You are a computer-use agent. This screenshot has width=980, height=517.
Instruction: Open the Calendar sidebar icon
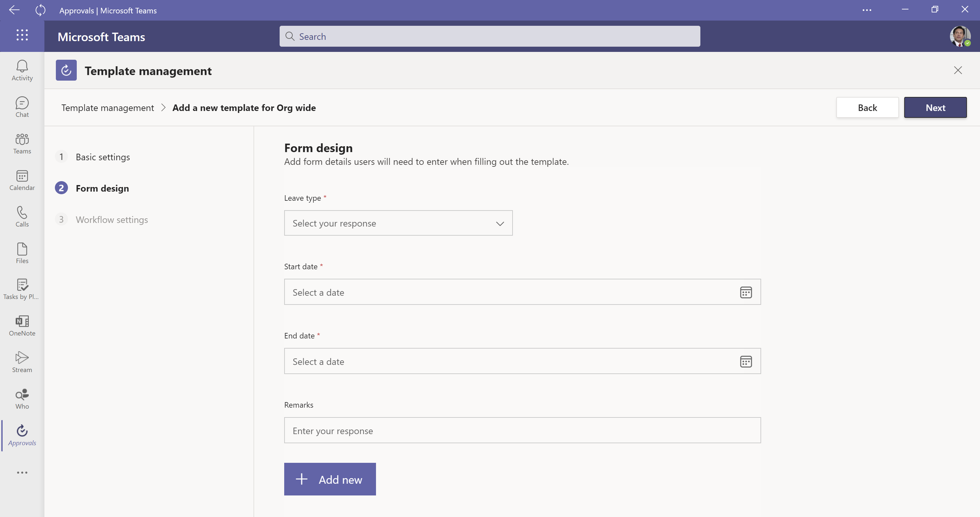click(22, 180)
